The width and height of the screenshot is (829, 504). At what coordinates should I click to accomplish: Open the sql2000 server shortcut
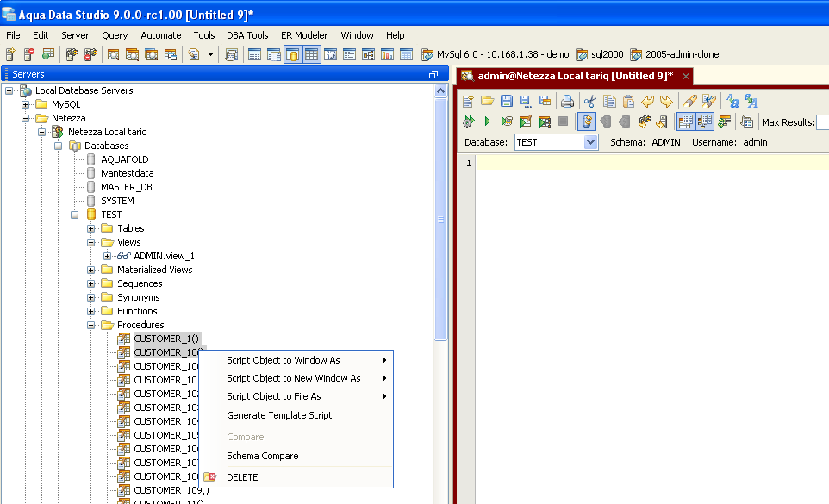click(x=600, y=54)
